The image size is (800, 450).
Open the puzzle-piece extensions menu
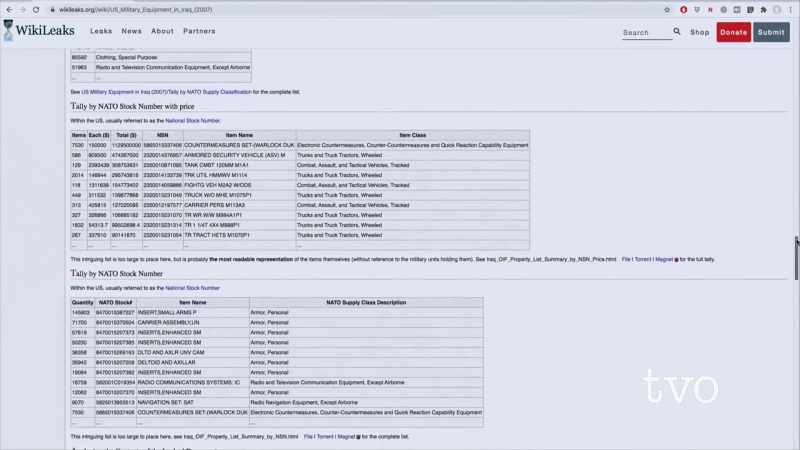763,10
